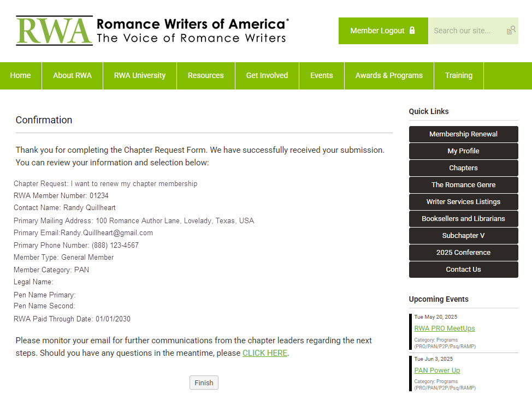Viewport: 532px width, 394px height.
Task: Click 'Member Type: General Member' line
Action: [63, 258]
